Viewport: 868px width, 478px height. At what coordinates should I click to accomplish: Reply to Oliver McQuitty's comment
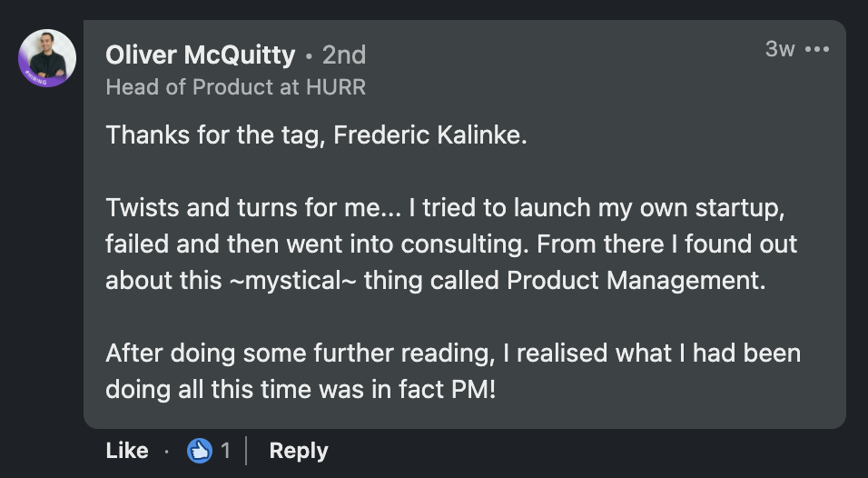[x=299, y=451]
